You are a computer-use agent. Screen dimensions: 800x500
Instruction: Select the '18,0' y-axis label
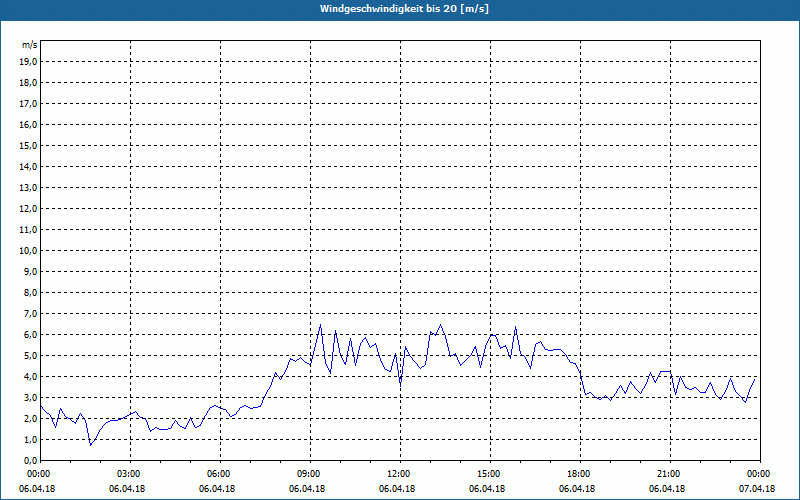point(29,83)
